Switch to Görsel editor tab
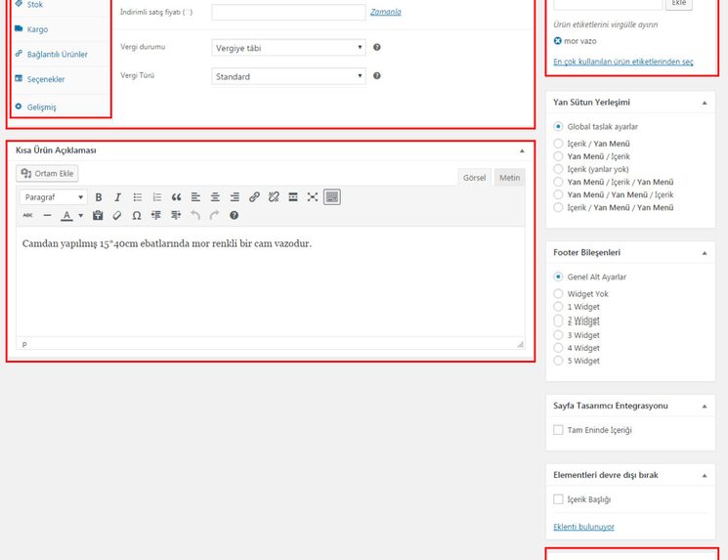 474,177
